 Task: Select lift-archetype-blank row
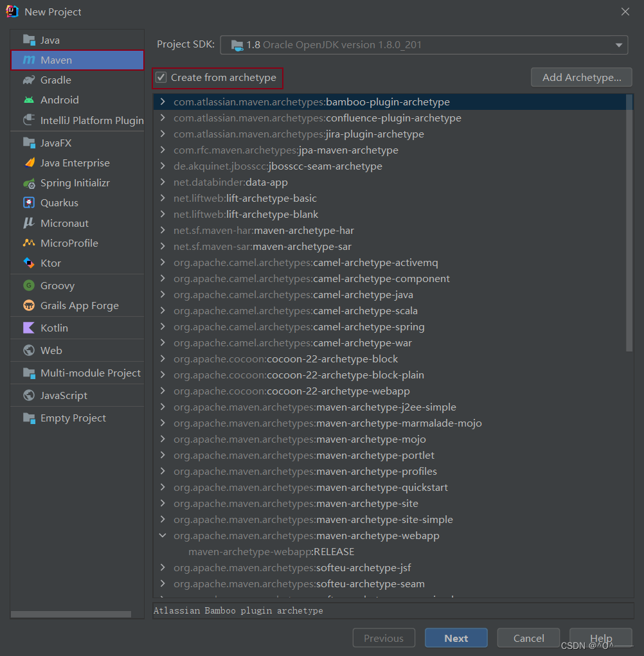(x=389, y=215)
